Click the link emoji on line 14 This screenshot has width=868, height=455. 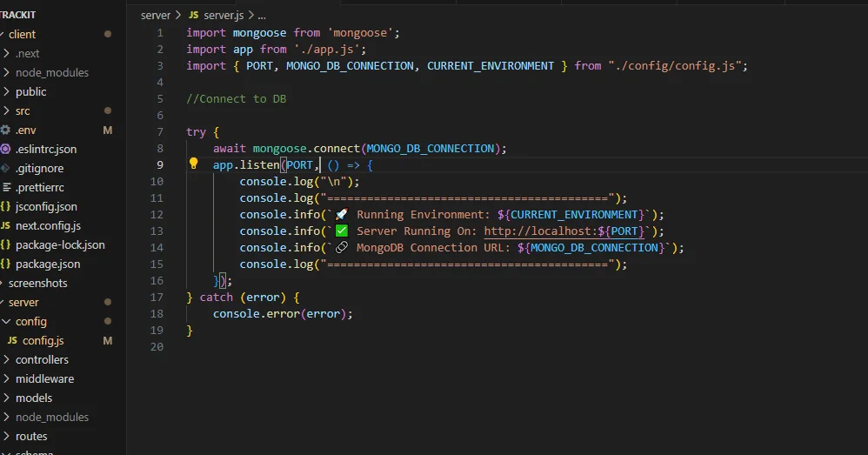coord(342,247)
